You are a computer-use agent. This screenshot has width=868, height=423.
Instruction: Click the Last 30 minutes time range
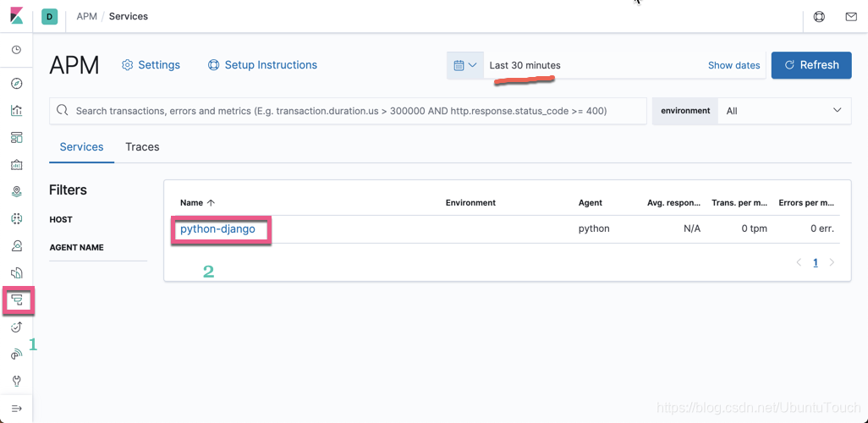(525, 65)
